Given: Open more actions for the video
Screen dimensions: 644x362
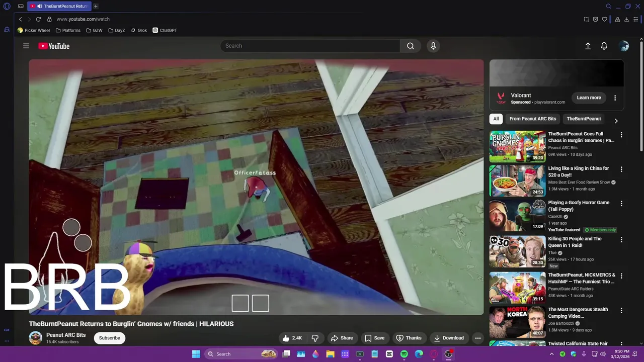Looking at the screenshot, I should click(478, 338).
